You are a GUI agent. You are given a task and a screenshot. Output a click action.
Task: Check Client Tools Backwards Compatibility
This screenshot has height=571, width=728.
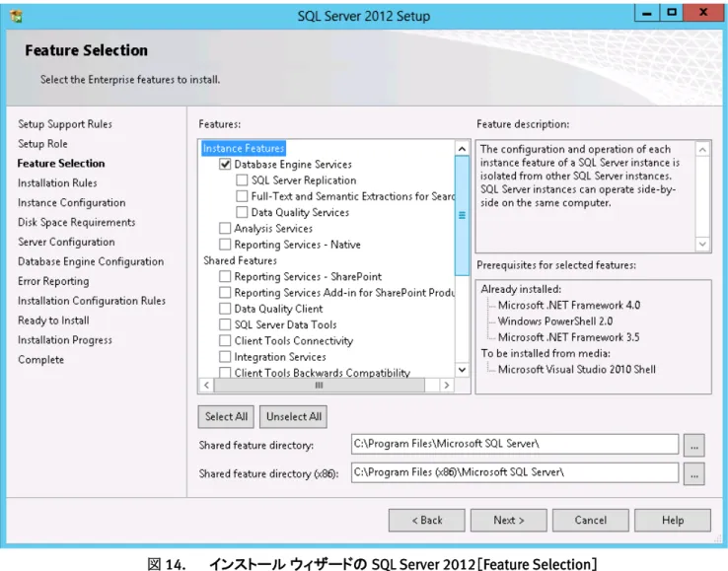point(225,373)
